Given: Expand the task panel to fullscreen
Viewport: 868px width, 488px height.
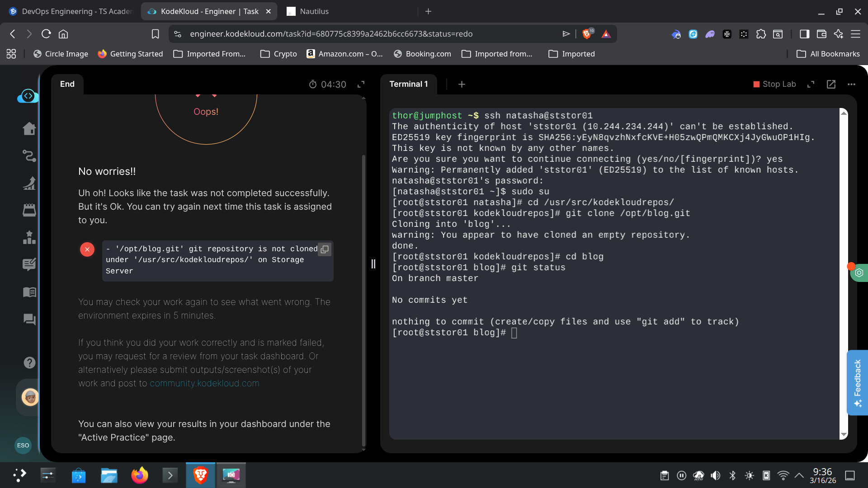Looking at the screenshot, I should click(x=361, y=84).
